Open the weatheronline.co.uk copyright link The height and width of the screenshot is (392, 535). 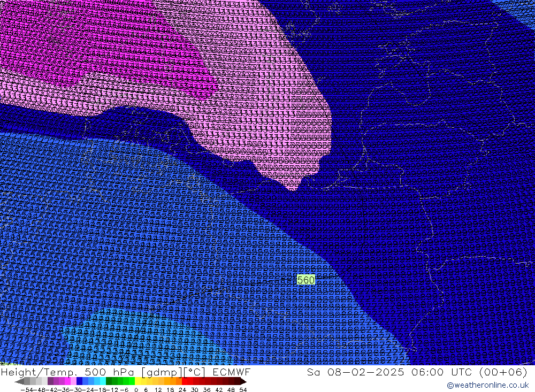[487, 385]
